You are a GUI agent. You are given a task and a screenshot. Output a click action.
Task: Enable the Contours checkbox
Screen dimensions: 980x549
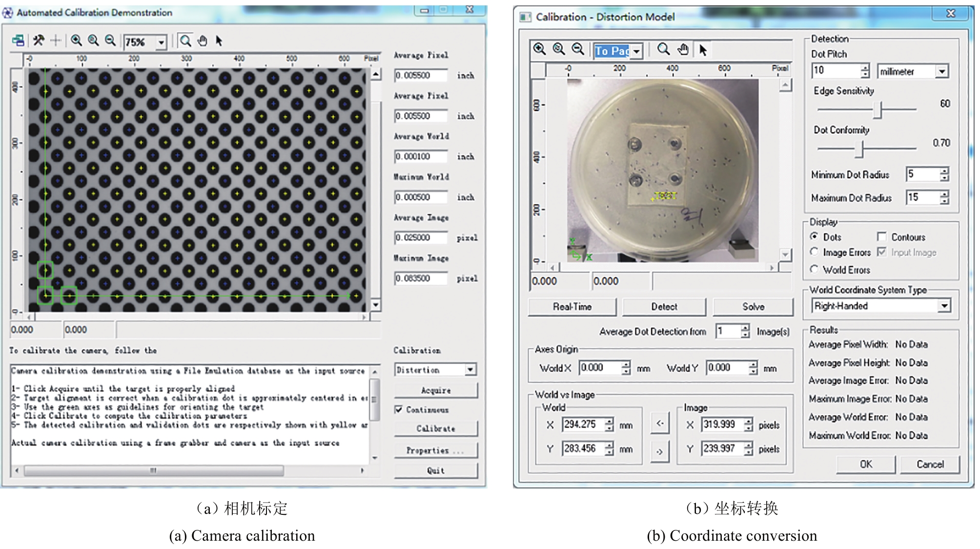click(881, 237)
